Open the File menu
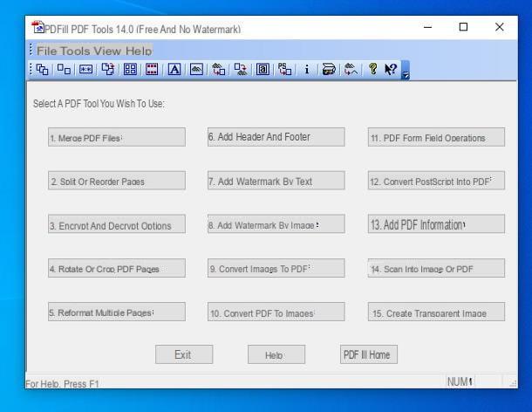This screenshot has width=532, height=412. pos(46,51)
